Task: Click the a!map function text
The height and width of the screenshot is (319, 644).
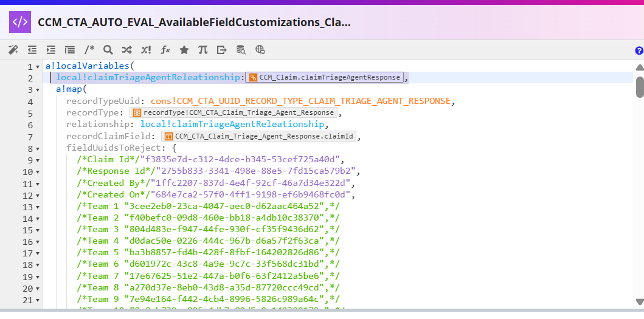Action: [69, 89]
